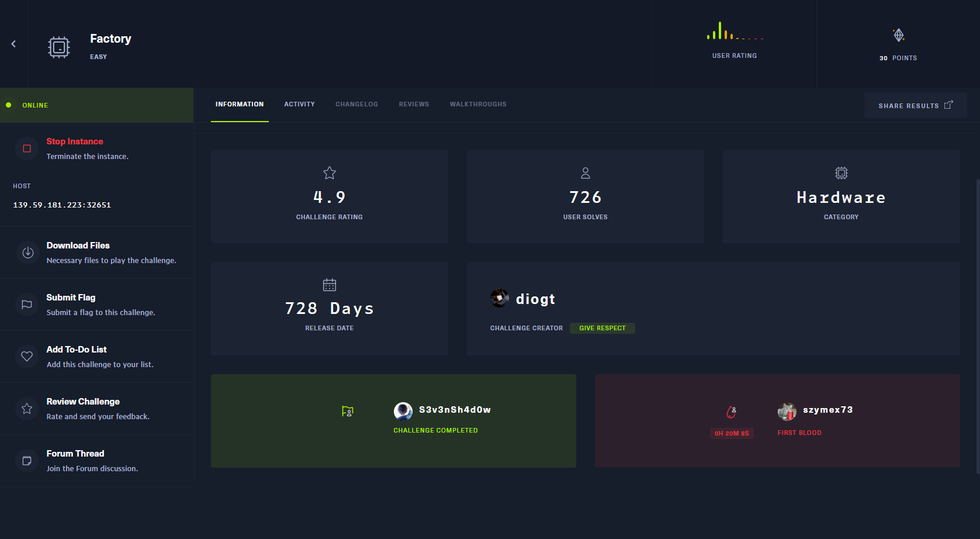
Task: Open the Reviews tab
Action: click(x=414, y=105)
